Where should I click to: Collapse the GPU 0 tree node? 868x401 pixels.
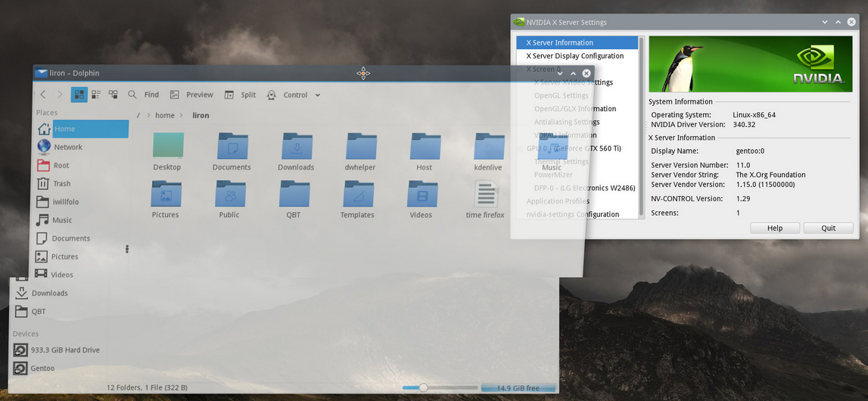pos(520,149)
